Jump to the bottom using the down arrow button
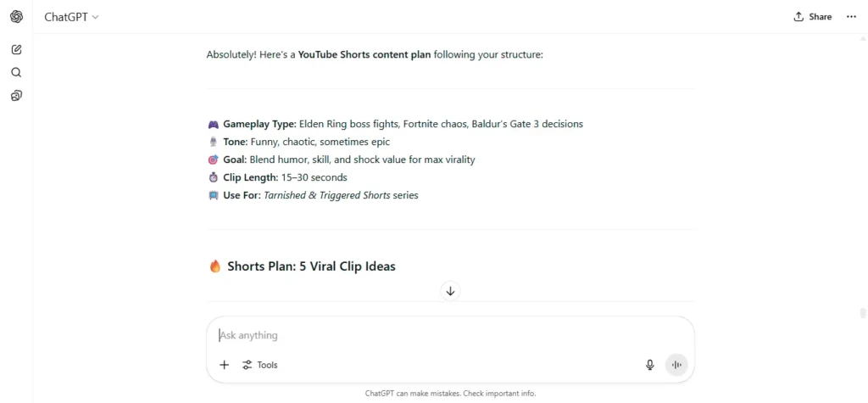 (450, 291)
